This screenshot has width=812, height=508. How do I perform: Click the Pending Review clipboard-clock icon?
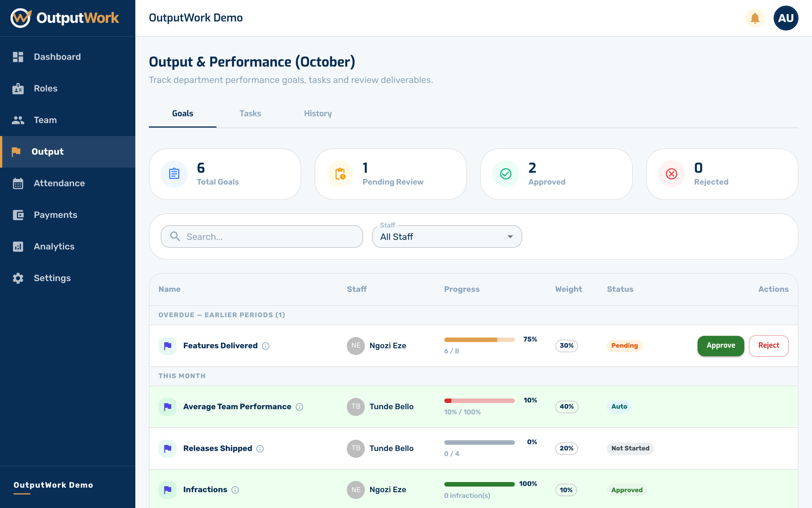(x=340, y=174)
